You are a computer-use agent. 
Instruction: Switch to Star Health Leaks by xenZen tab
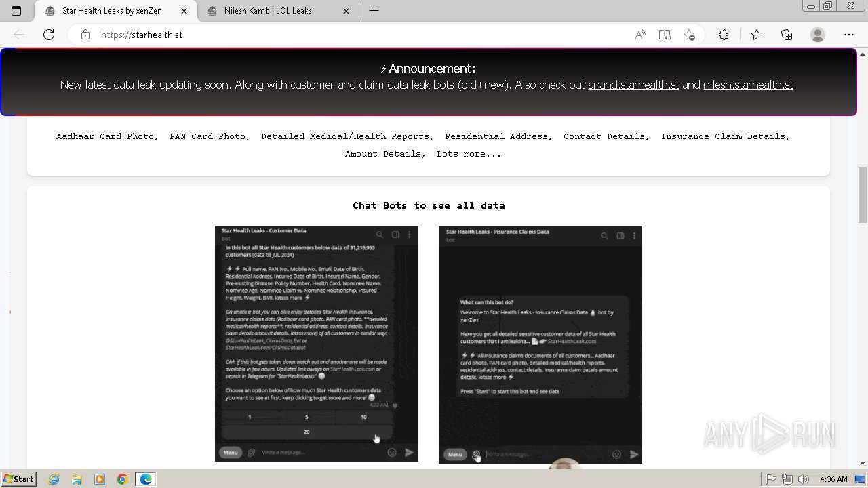[x=116, y=11]
